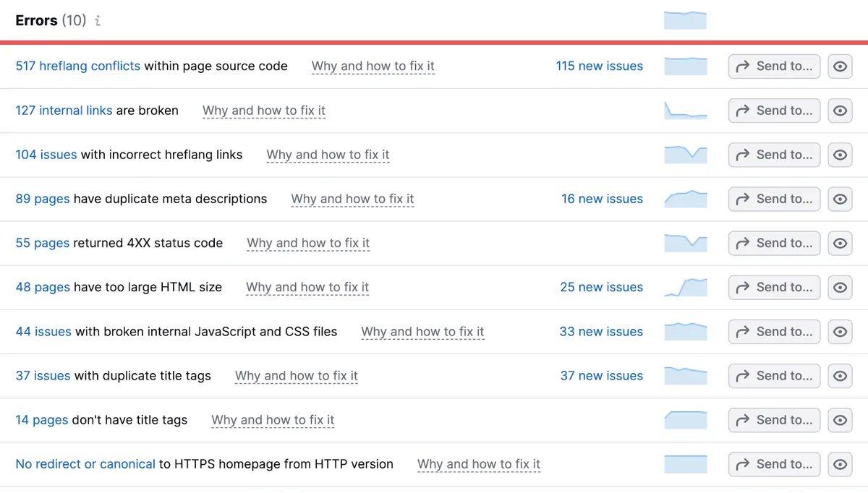The width and height of the screenshot is (868, 493).
Task: View the 55 pages returning 4XX
Action: (43, 243)
